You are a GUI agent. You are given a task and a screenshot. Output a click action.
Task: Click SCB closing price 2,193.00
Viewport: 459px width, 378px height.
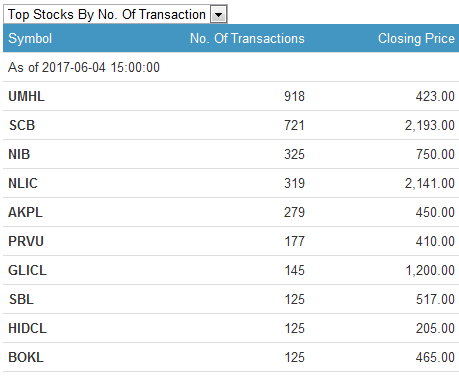[x=430, y=125]
